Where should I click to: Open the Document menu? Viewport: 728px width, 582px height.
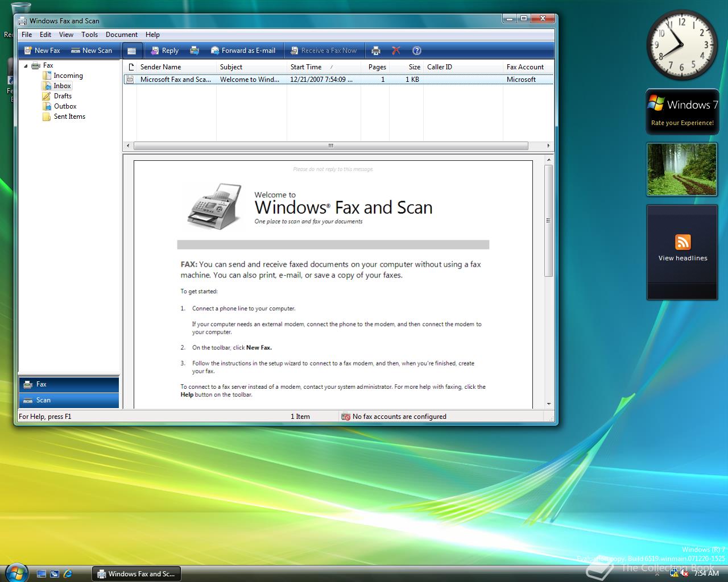pyautogui.click(x=122, y=35)
